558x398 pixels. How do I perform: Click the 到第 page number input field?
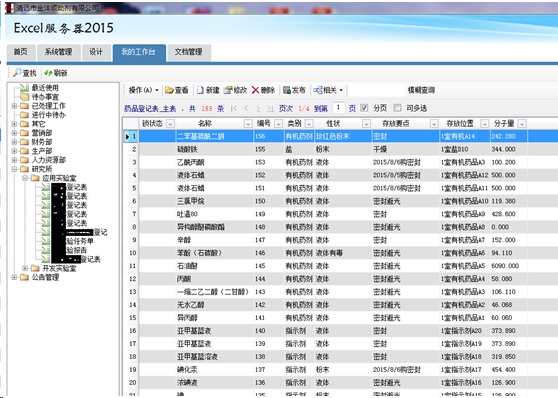click(339, 108)
